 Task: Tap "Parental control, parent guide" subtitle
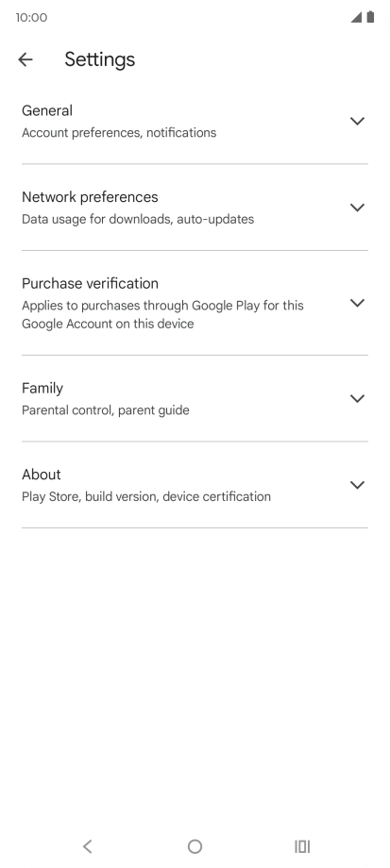(x=106, y=410)
